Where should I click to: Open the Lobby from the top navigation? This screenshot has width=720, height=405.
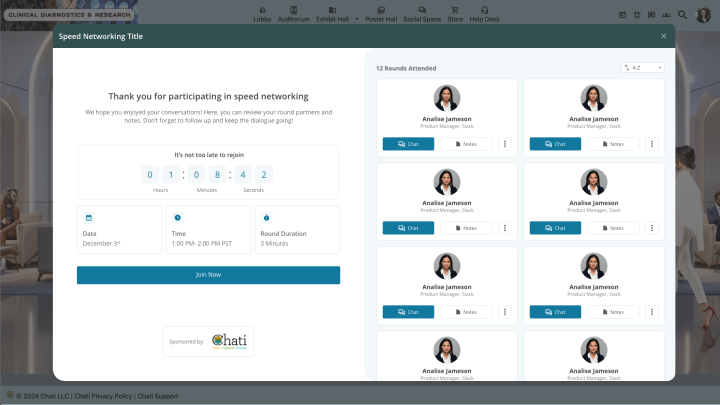tap(262, 15)
